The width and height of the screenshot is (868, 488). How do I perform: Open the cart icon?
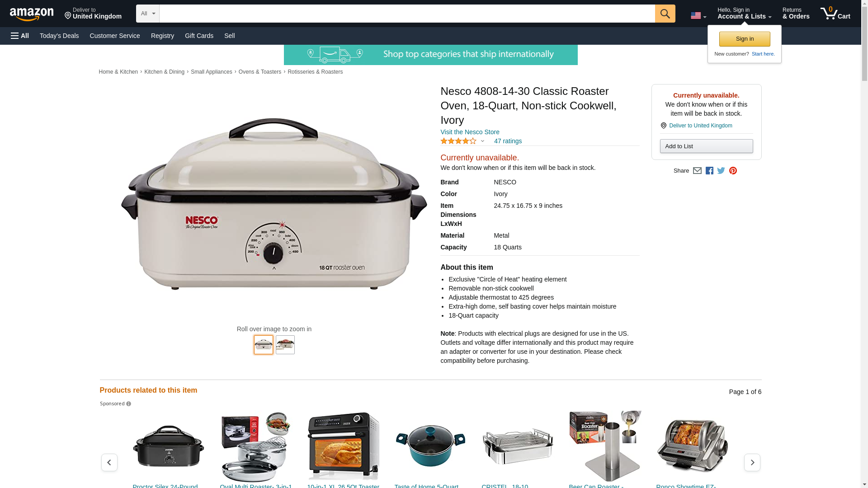point(835,14)
